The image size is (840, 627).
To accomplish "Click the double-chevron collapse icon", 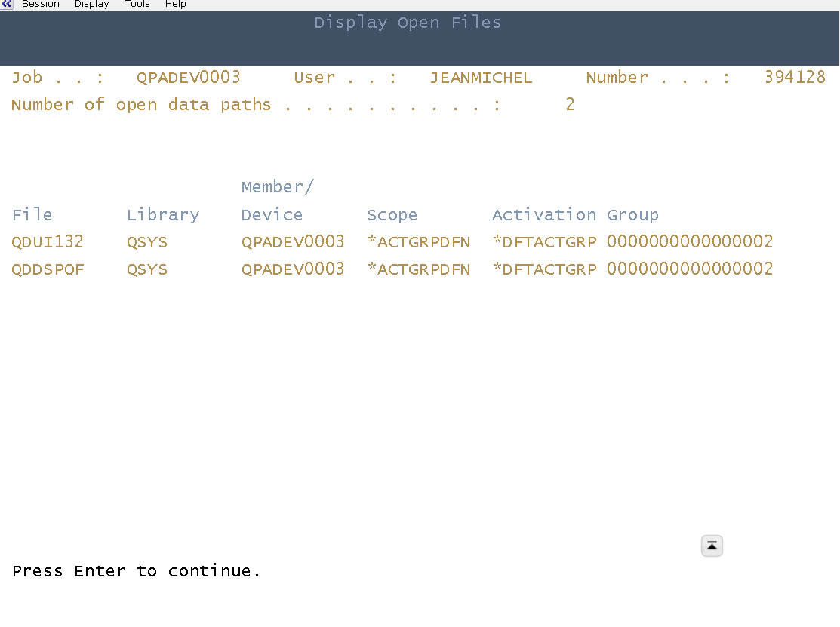I will (7, 5).
